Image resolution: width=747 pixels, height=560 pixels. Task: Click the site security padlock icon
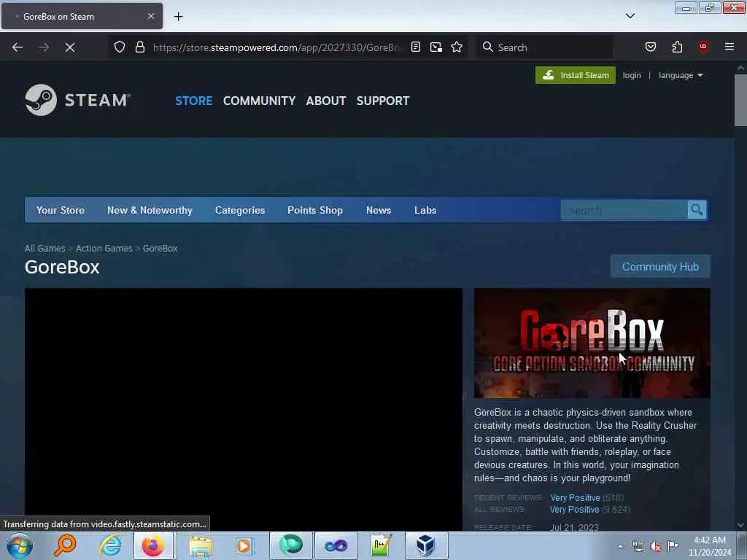click(139, 47)
